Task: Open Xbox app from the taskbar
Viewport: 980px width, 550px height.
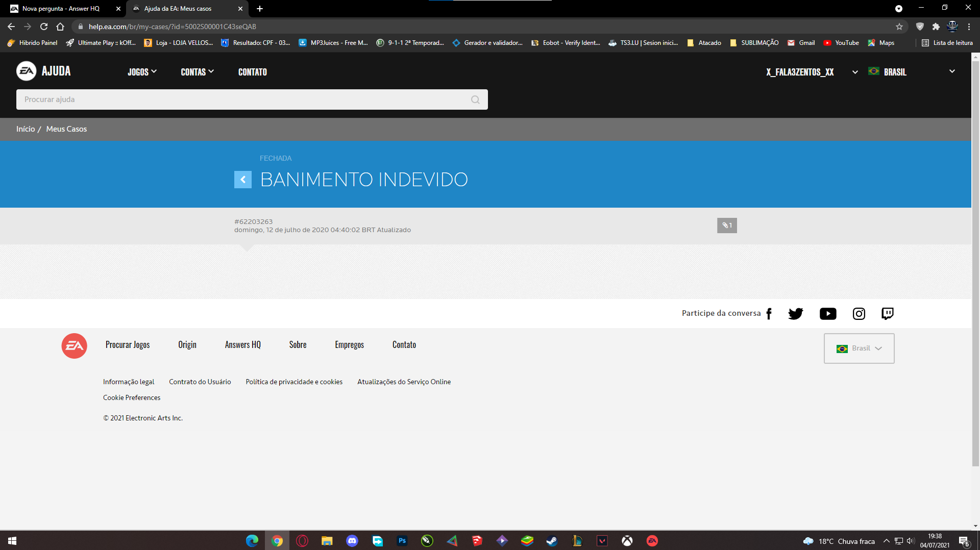Action: (x=627, y=541)
